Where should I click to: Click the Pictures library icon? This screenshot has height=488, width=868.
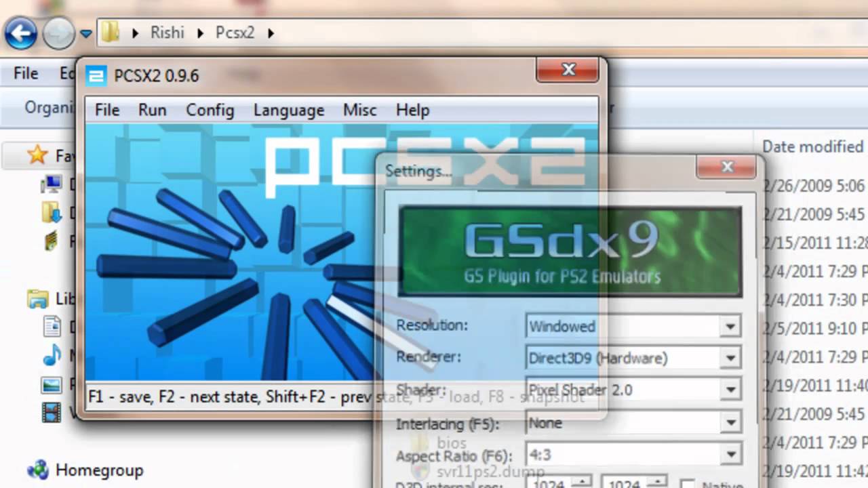click(52, 385)
